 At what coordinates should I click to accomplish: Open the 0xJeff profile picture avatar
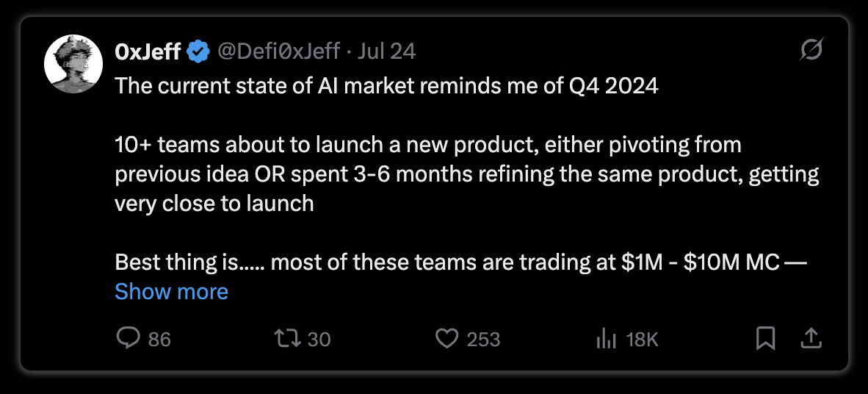click(x=73, y=64)
